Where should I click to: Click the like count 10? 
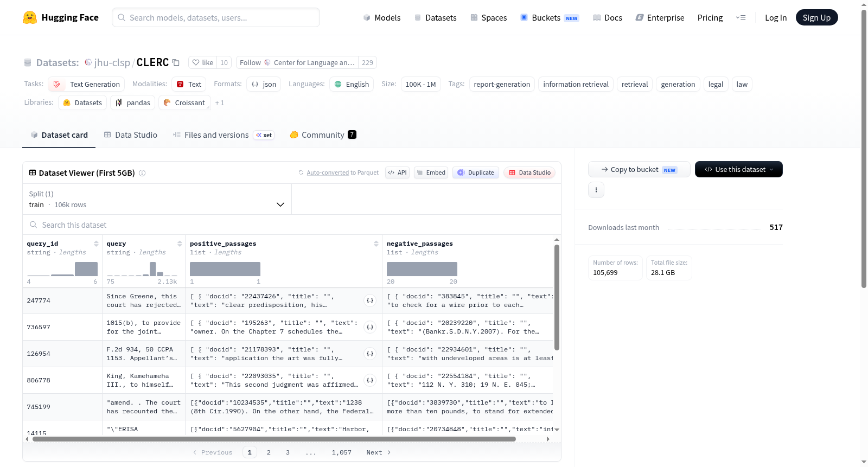coord(224,62)
